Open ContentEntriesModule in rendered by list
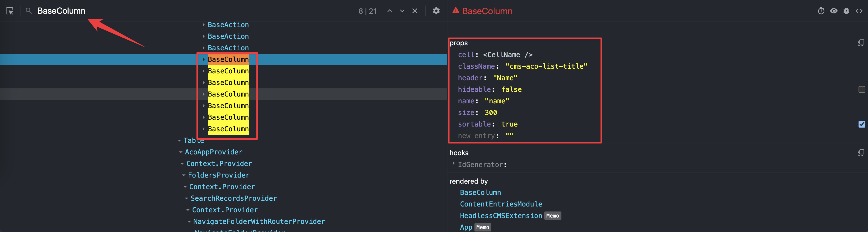The image size is (868, 232). pyautogui.click(x=501, y=204)
